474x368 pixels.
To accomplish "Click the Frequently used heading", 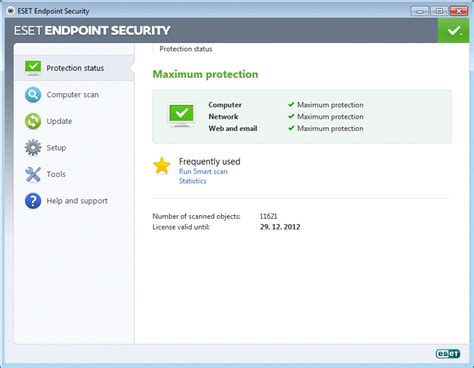I will [209, 162].
